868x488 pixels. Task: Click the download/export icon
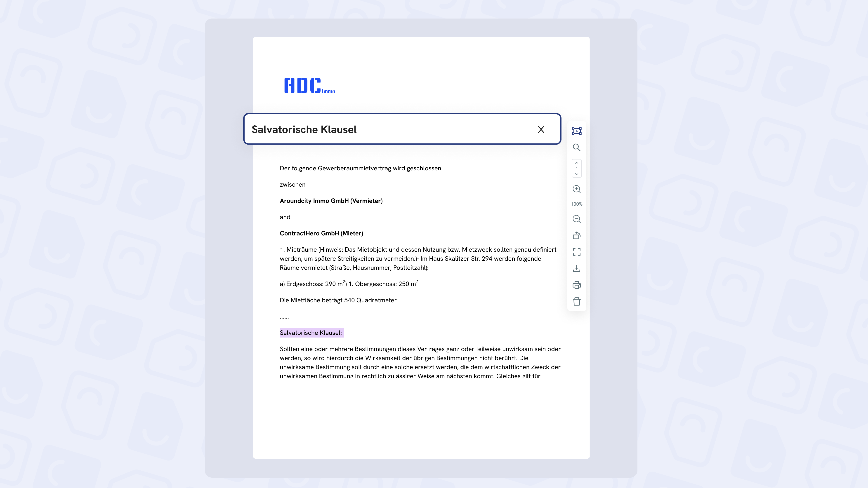pos(576,268)
